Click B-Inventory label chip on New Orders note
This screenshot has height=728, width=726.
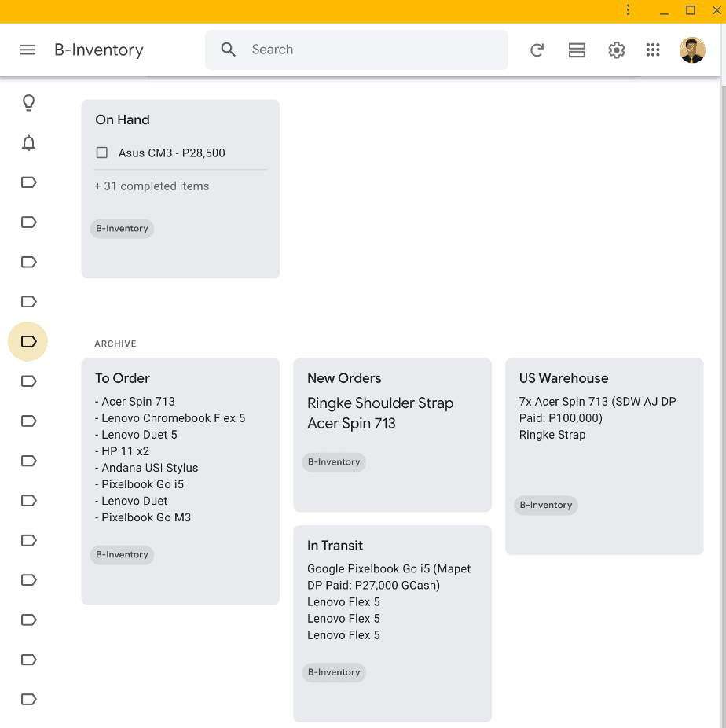[334, 462]
